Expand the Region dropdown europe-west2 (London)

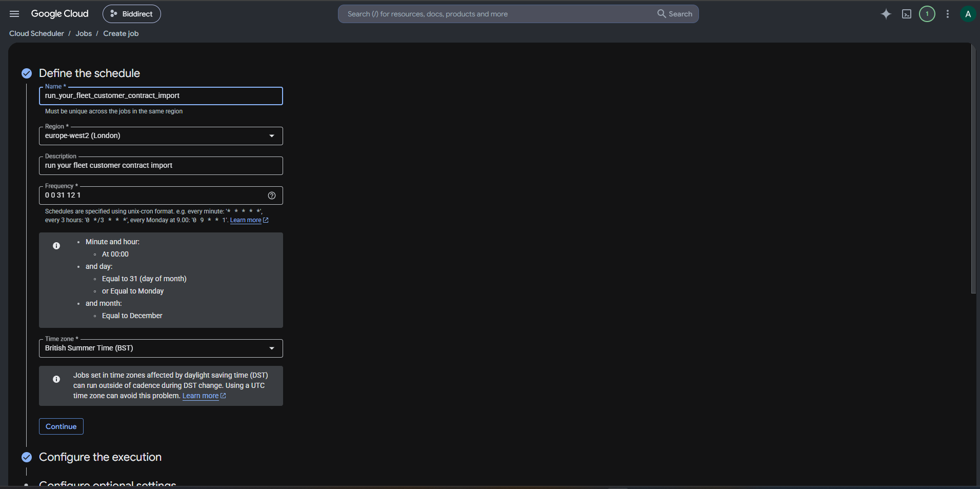tap(161, 136)
